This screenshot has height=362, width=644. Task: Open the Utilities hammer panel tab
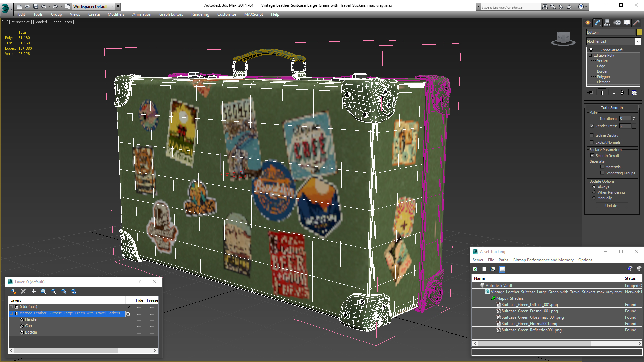click(636, 23)
